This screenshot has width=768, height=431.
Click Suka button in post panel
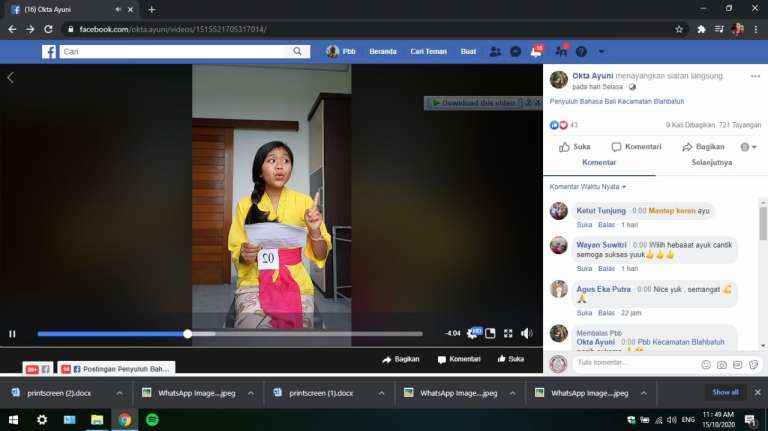pos(575,146)
